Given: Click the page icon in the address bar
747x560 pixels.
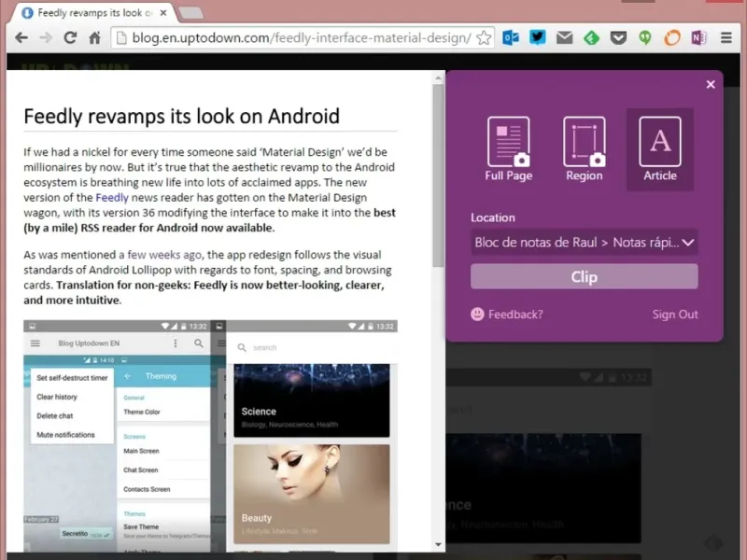Looking at the screenshot, I should click(122, 37).
